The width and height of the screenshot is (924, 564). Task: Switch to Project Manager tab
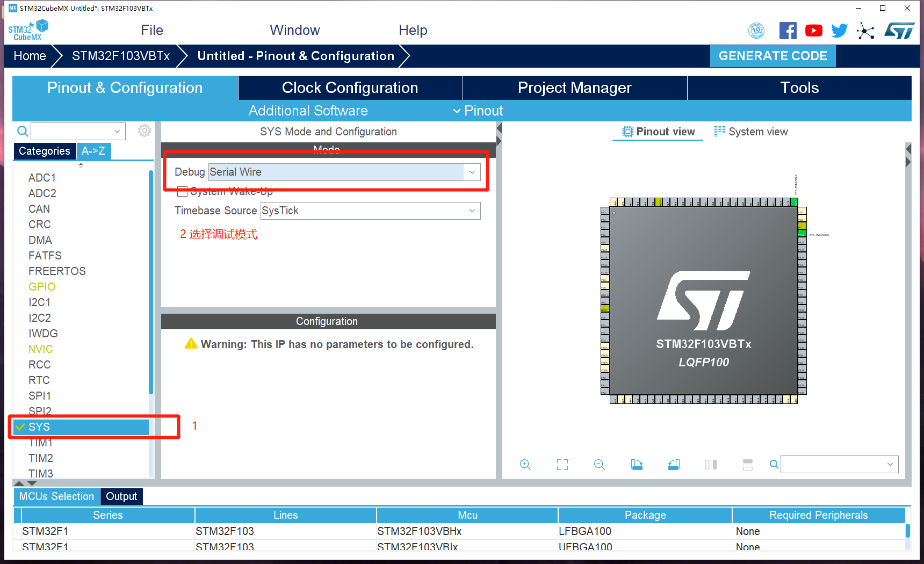click(x=575, y=88)
